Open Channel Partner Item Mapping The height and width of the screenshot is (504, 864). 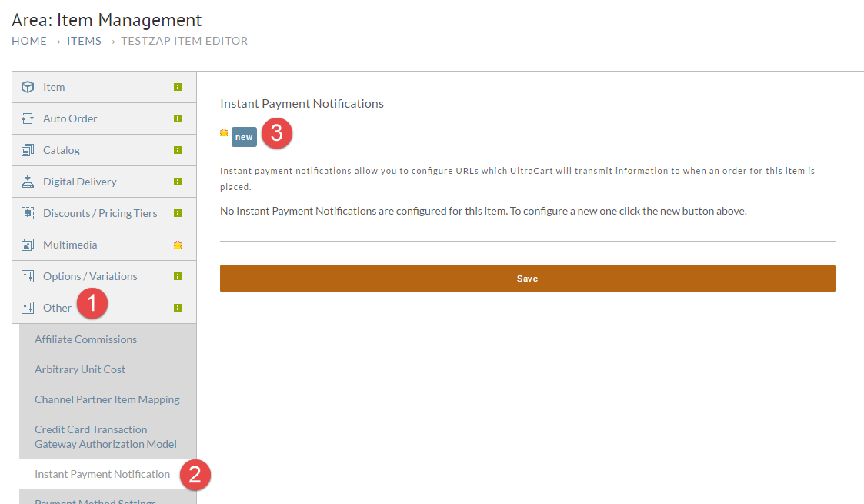tap(107, 399)
